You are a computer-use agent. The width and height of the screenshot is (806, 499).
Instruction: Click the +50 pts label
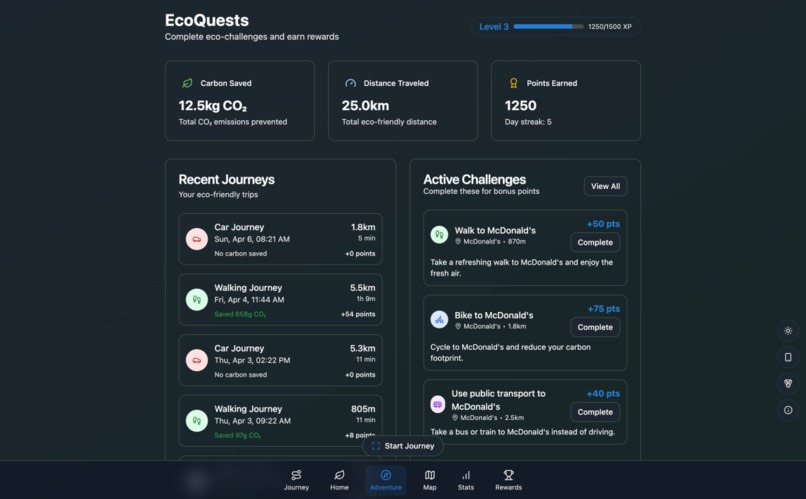click(603, 224)
